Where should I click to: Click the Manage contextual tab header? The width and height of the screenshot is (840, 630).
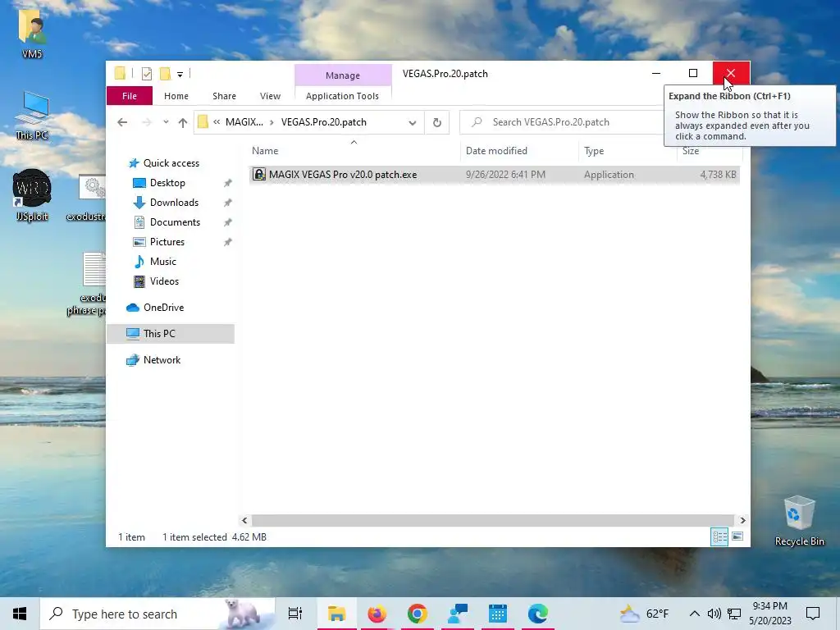pos(343,75)
